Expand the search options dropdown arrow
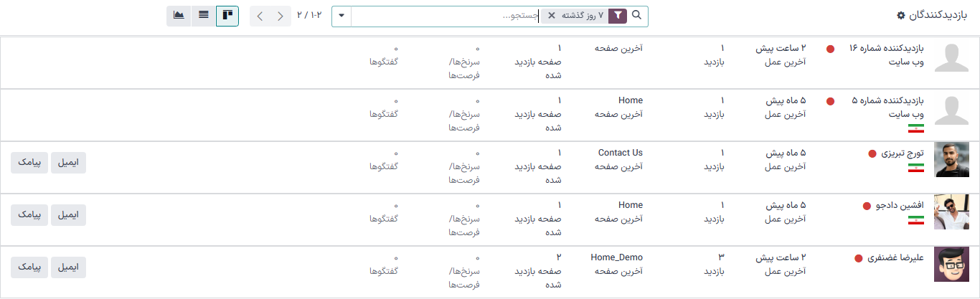Viewport: 980px width, 299px height. tap(341, 16)
